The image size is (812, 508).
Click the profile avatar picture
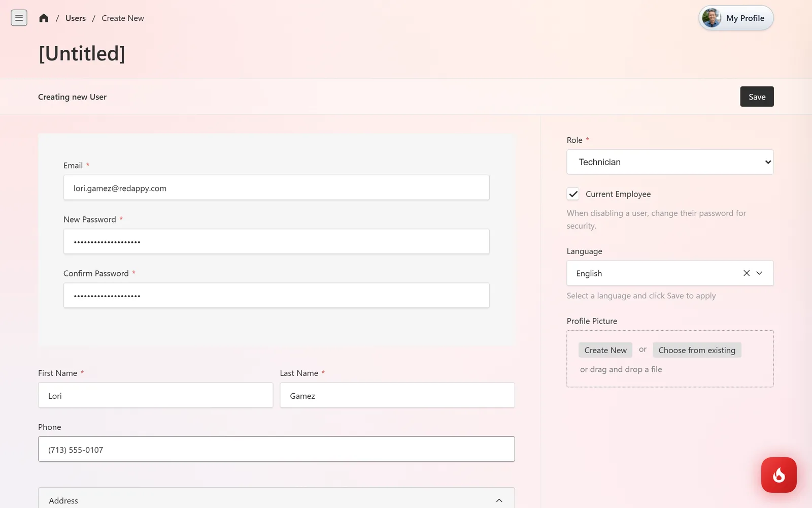[712, 18]
